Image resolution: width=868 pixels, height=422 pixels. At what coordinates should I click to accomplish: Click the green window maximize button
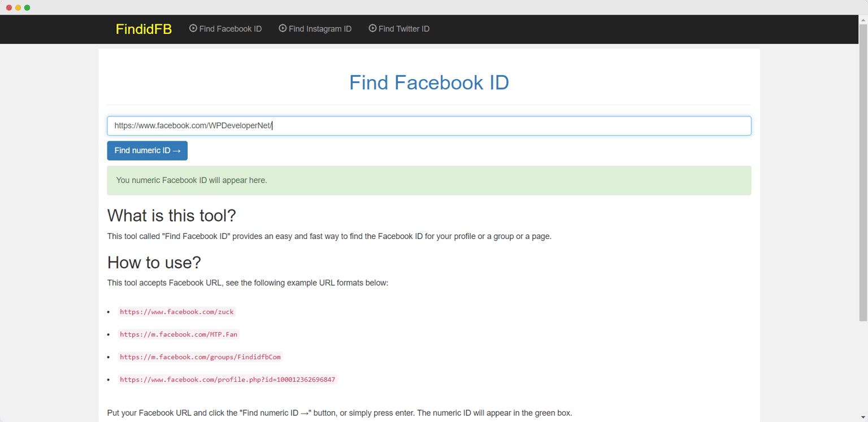[x=27, y=7]
